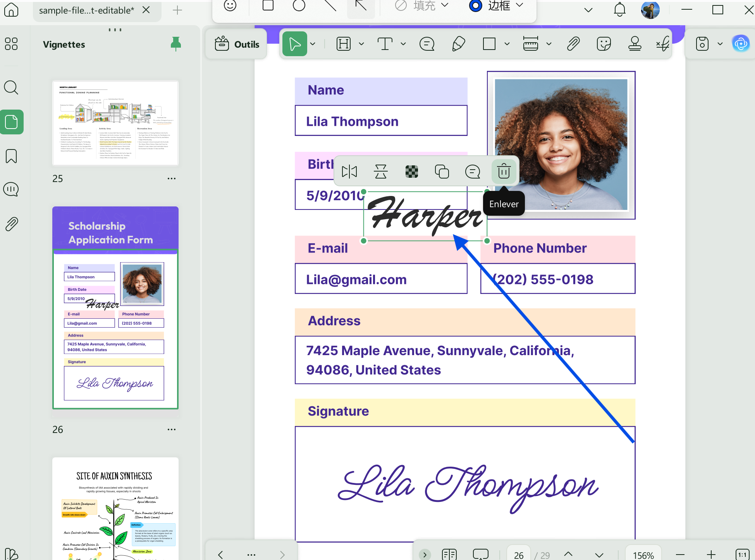
Task: Expand the selection tool options arrow
Action: [313, 44]
